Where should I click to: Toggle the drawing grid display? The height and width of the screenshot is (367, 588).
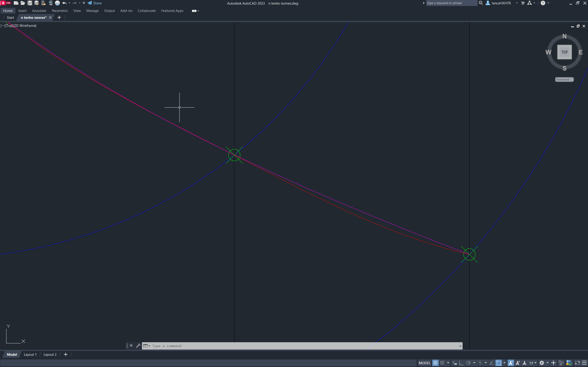coord(435,363)
